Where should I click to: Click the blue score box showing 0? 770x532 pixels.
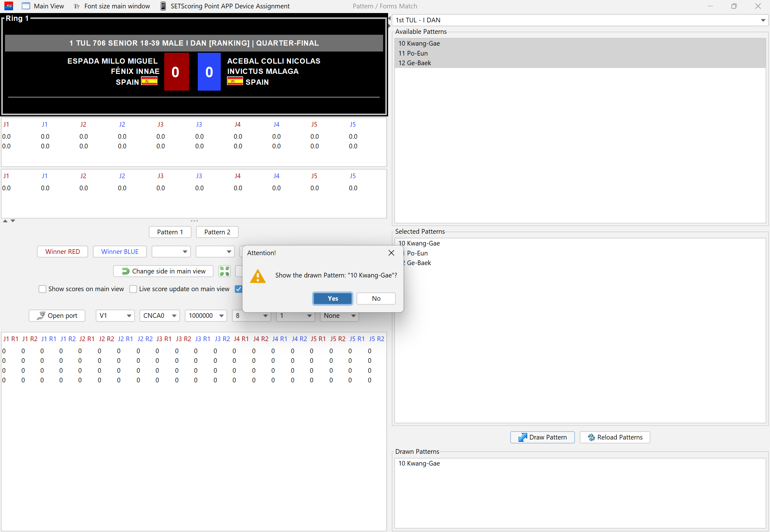[x=209, y=72]
